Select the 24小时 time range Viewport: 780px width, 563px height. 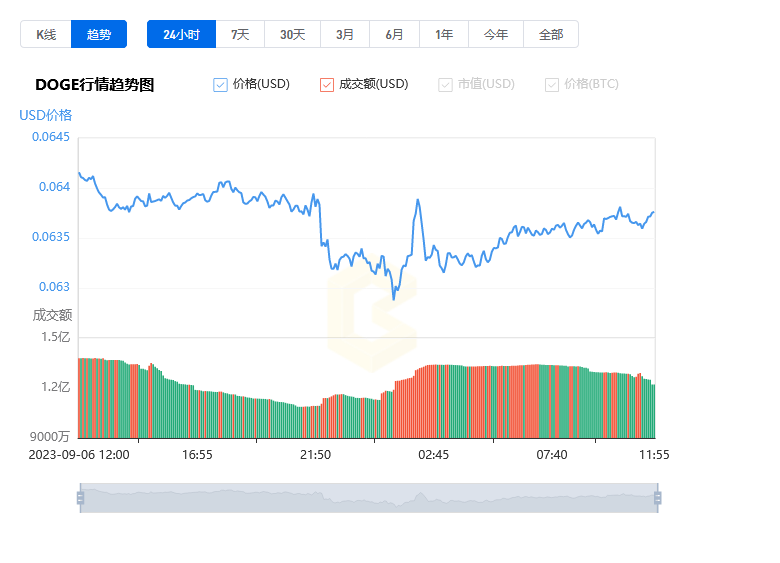pos(182,34)
